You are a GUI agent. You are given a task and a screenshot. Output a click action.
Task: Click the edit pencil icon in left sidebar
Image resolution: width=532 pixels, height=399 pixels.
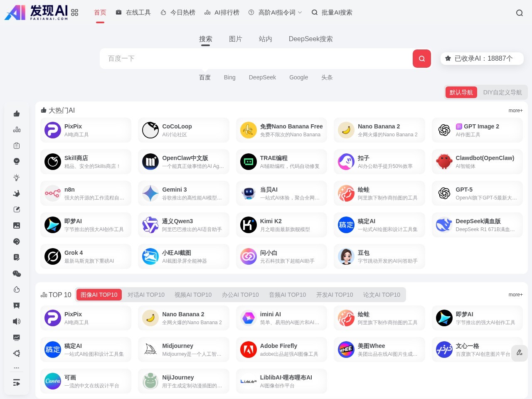(x=17, y=209)
